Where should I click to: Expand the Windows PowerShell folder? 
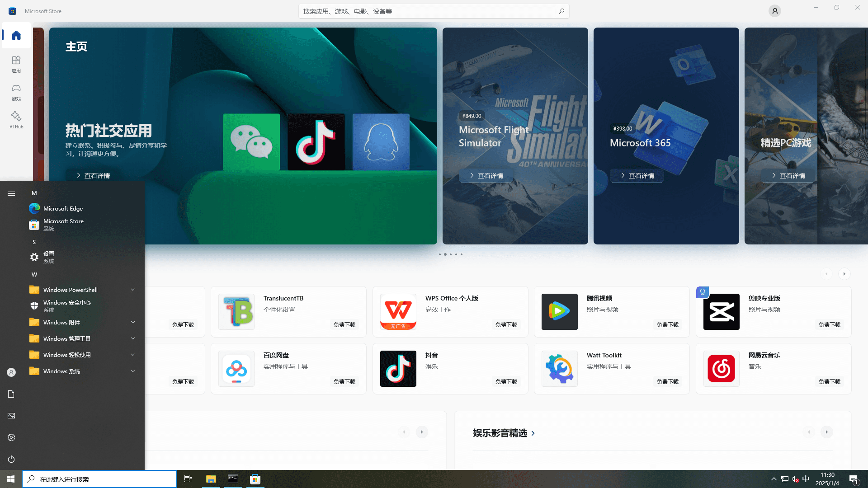coord(83,290)
